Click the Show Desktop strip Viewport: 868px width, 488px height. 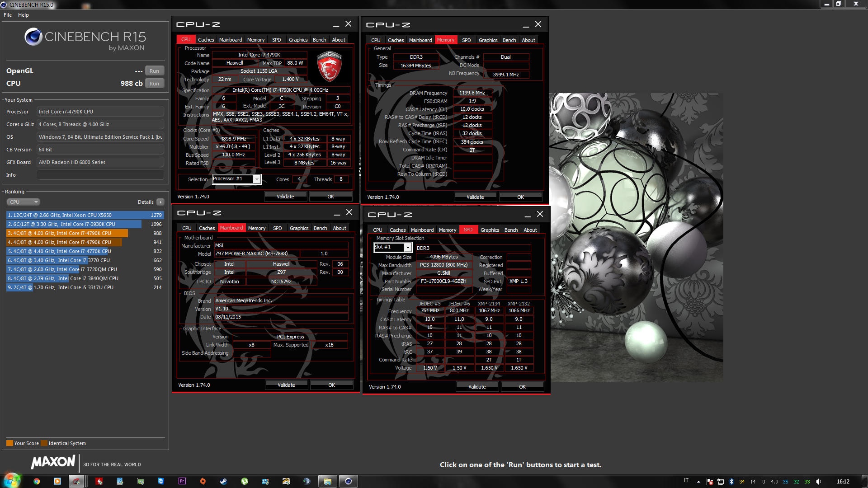click(864, 481)
